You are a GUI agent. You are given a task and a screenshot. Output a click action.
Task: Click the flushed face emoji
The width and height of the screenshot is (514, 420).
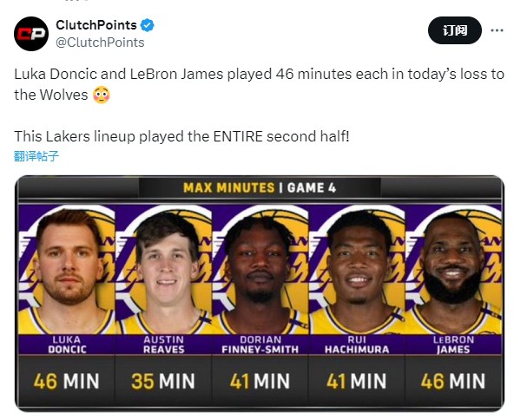(x=102, y=95)
